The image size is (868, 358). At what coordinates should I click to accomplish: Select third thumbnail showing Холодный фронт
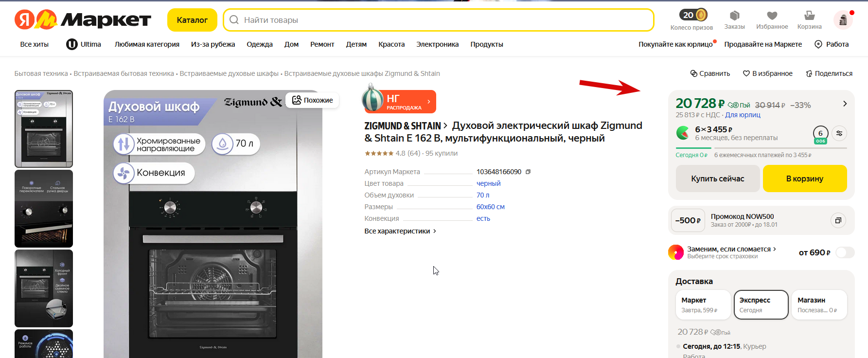[44, 288]
